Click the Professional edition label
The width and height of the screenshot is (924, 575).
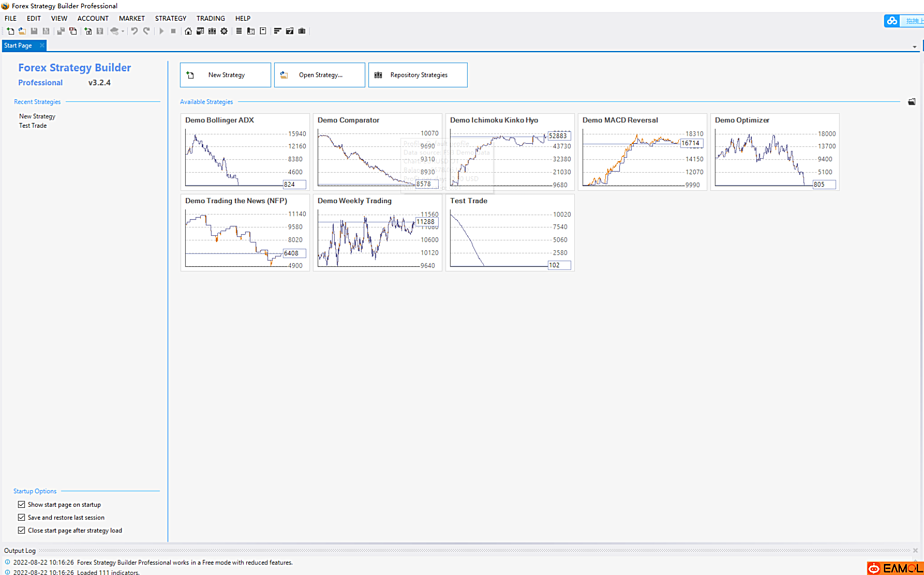tap(40, 83)
